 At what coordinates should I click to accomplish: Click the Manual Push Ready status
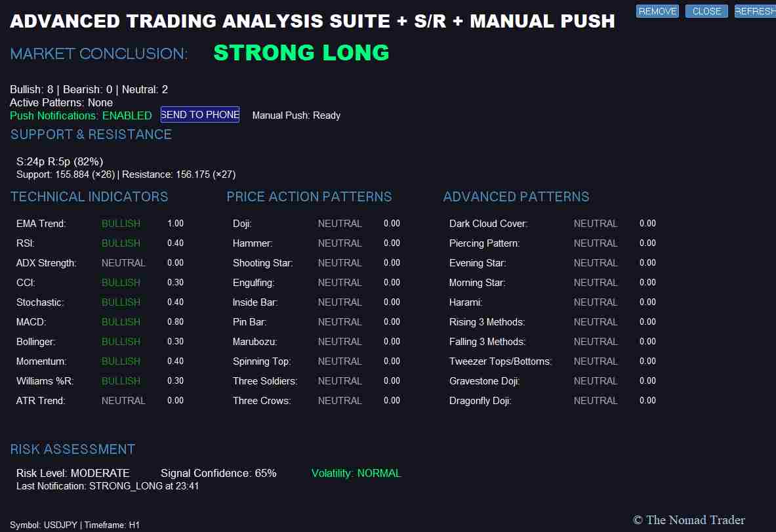pos(296,115)
